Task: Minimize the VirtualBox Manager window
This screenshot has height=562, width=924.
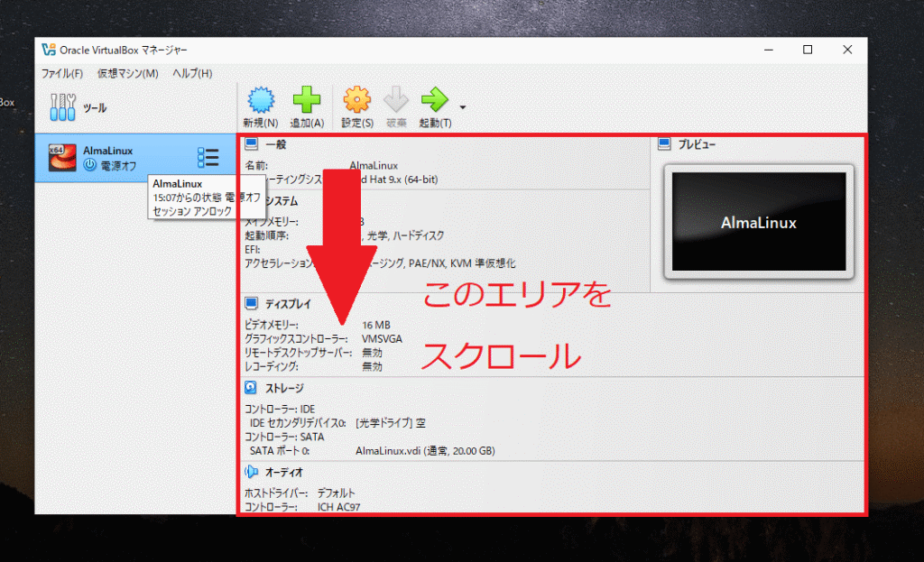Action: point(769,51)
